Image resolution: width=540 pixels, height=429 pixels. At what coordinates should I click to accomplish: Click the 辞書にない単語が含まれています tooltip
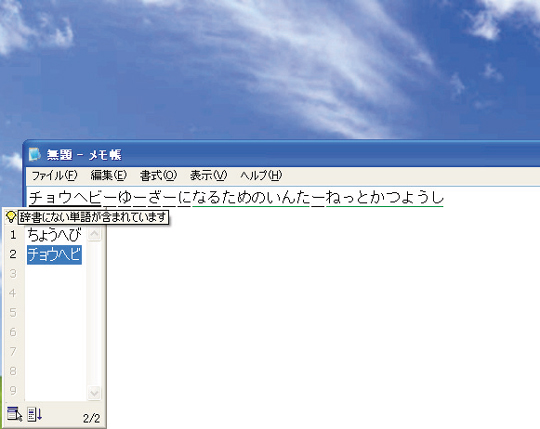(93, 217)
